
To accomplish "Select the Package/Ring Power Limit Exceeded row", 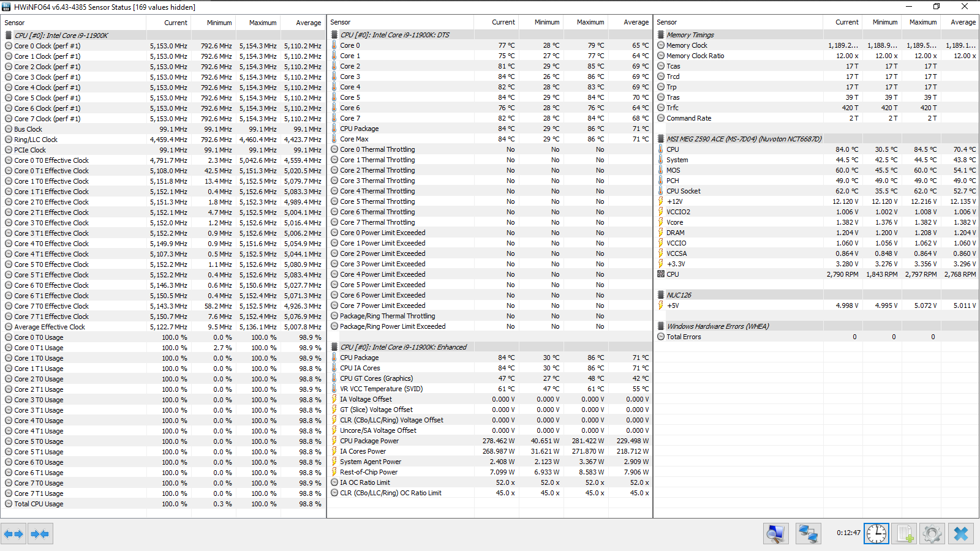I will (x=490, y=326).
